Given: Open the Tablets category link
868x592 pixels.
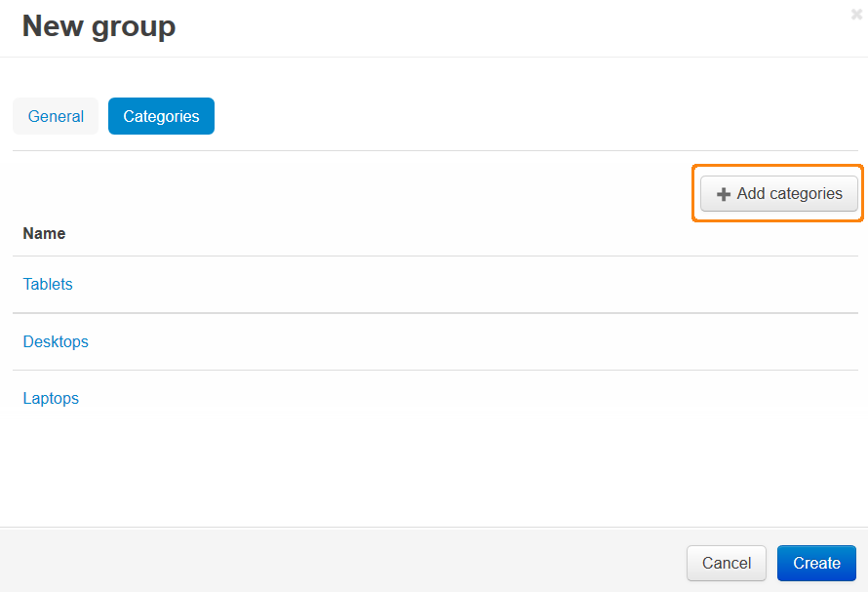Looking at the screenshot, I should point(48,284).
